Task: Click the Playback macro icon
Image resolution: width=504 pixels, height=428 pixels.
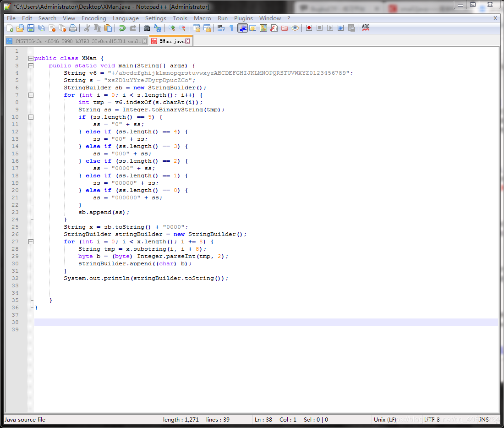Action: pos(330,28)
